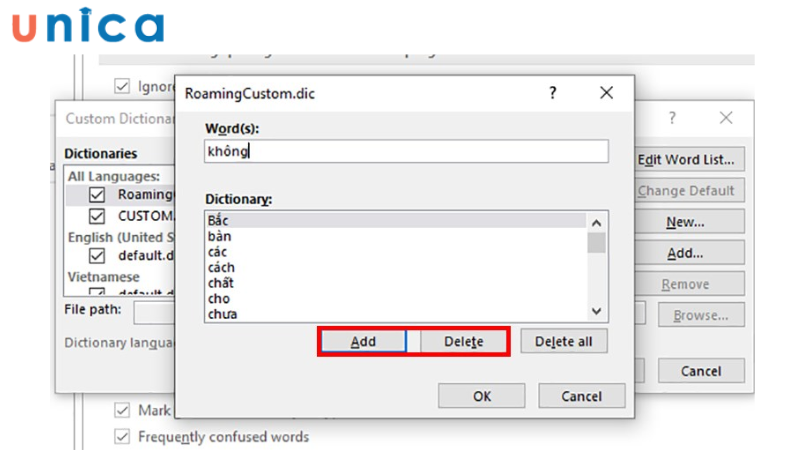Toggle the default.dic checkbox under English
This screenshot has width=800, height=450.
[97, 255]
